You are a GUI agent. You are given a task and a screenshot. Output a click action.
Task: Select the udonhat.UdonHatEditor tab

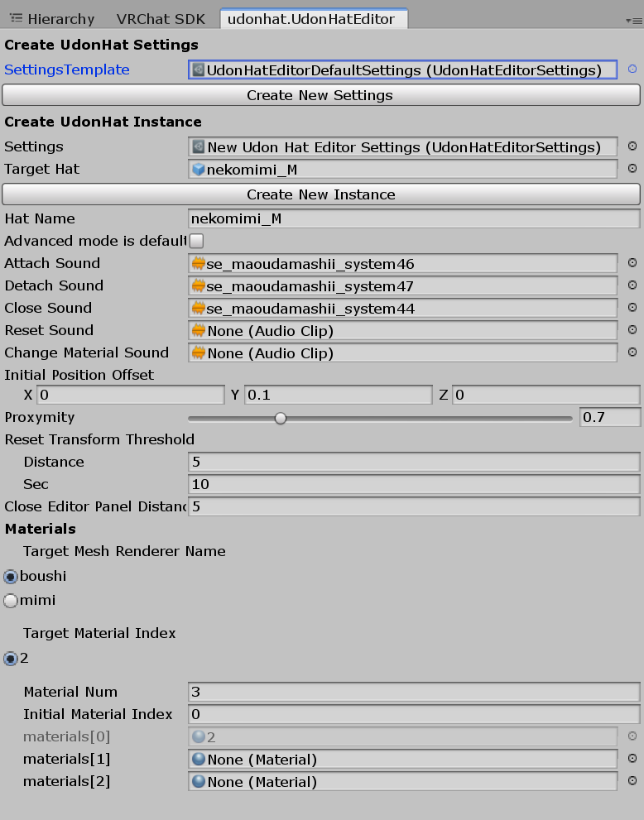click(312, 19)
